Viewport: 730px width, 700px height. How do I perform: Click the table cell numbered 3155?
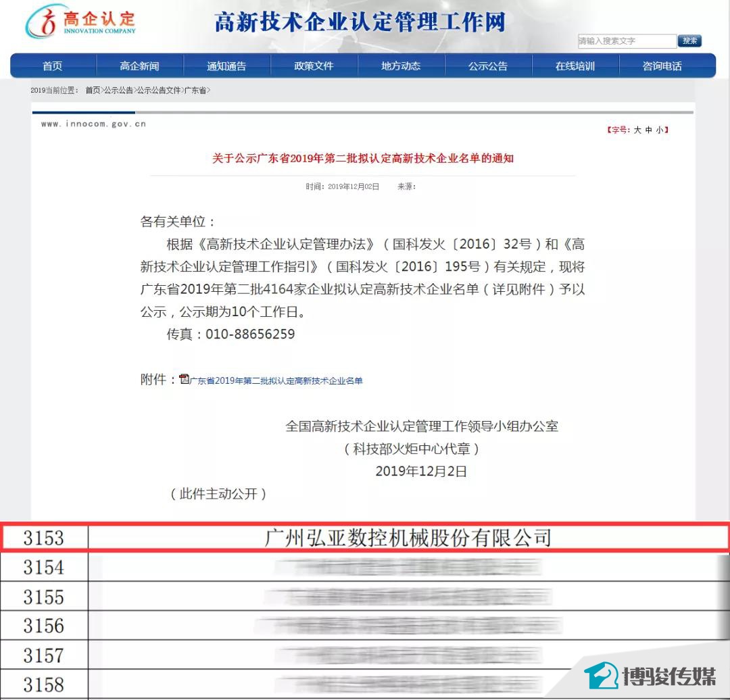[x=44, y=597]
